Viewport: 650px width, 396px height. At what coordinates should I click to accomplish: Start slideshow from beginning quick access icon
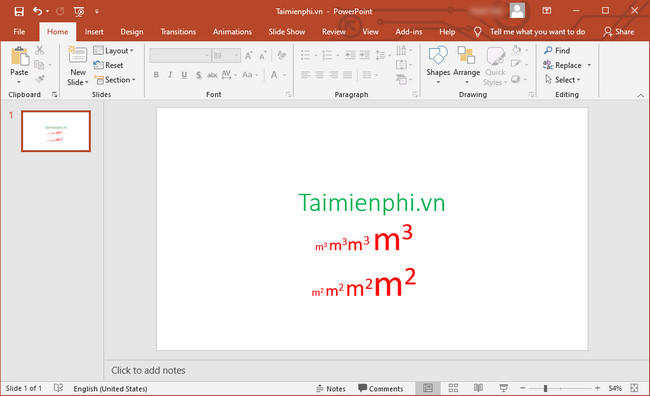point(79,12)
